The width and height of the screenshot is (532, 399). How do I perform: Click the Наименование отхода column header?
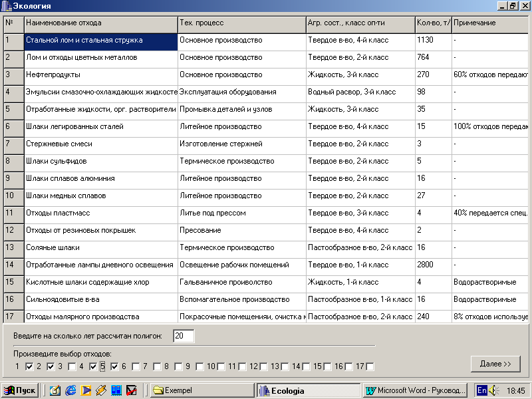[101, 25]
